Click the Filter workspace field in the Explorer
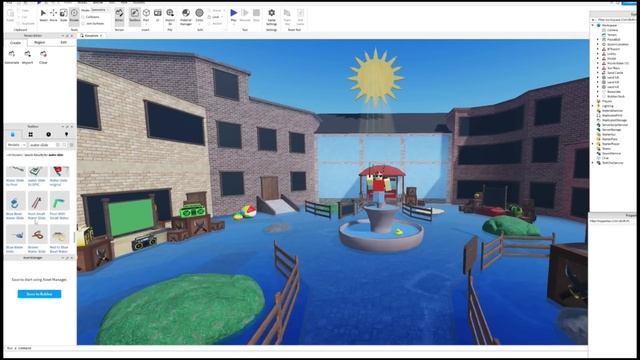Screen dimensions: 640x360 click(616, 20)
